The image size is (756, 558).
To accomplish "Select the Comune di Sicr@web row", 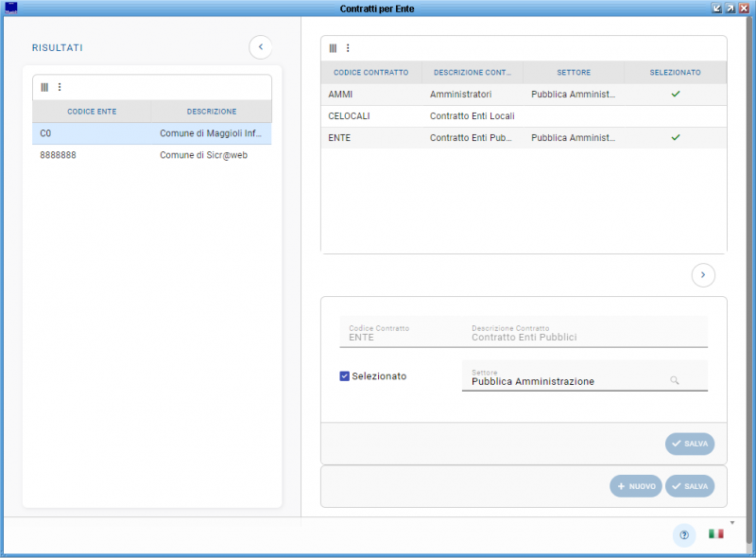I will pos(151,155).
